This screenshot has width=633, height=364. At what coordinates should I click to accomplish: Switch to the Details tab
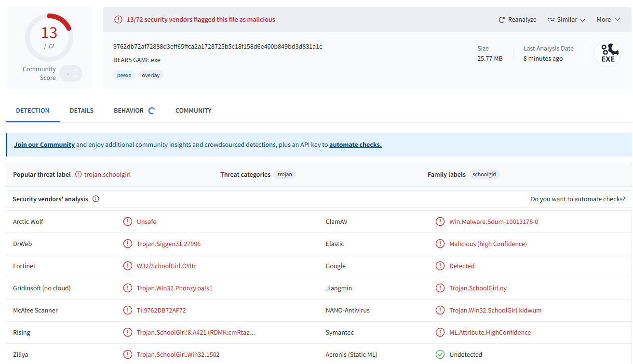point(81,111)
